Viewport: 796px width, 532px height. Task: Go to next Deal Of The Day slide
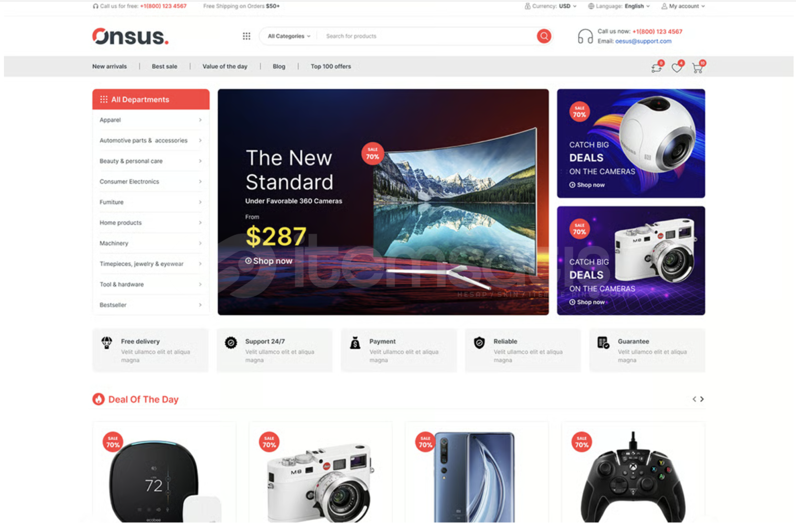coord(702,399)
